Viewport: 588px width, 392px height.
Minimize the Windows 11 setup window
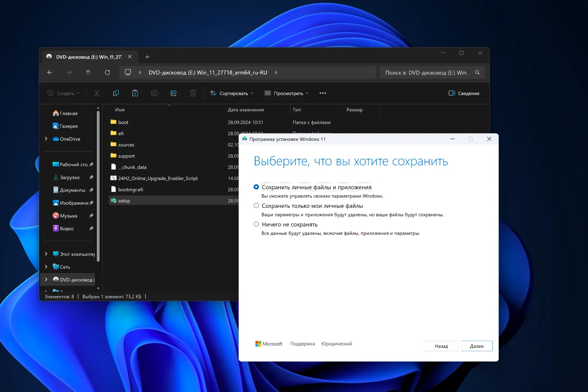pos(452,139)
